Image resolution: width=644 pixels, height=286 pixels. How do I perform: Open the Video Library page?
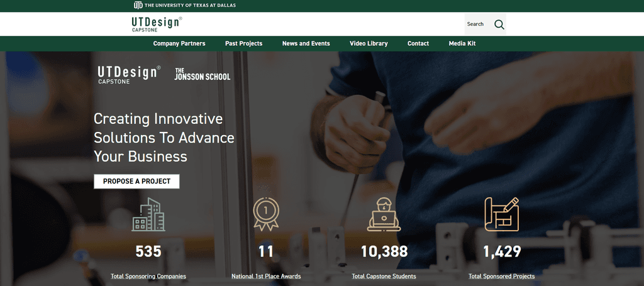point(369,43)
